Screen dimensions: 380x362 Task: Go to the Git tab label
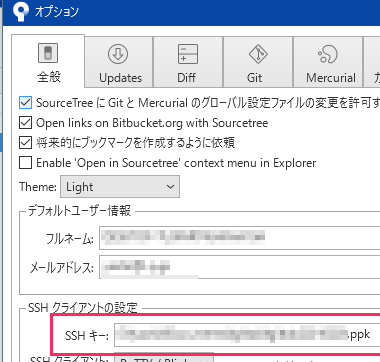(254, 78)
